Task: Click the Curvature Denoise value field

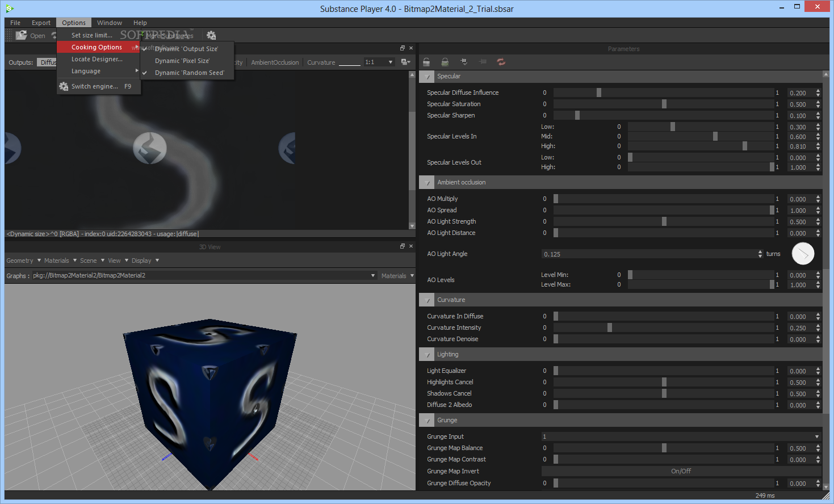Action: point(801,339)
